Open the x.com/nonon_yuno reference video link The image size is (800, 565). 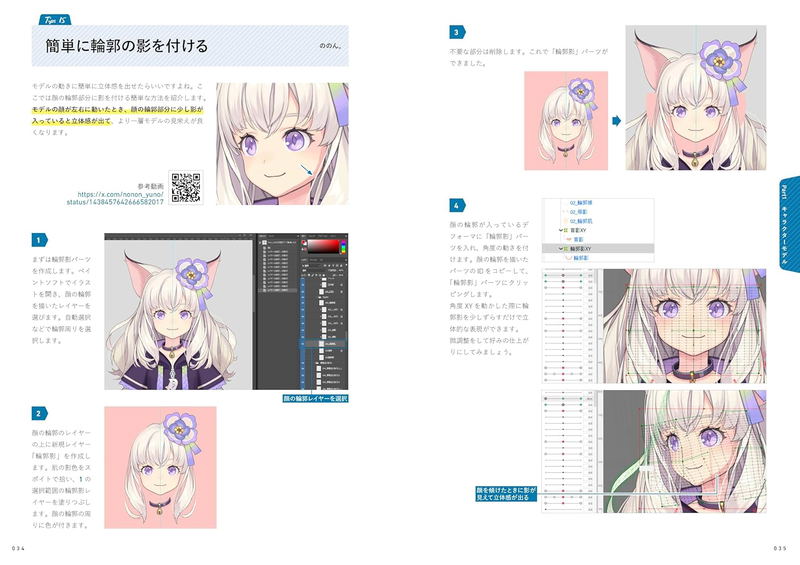(x=115, y=198)
